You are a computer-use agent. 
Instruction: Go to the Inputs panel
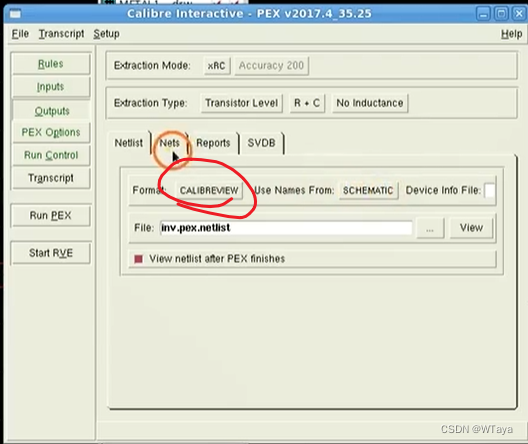[x=51, y=87]
